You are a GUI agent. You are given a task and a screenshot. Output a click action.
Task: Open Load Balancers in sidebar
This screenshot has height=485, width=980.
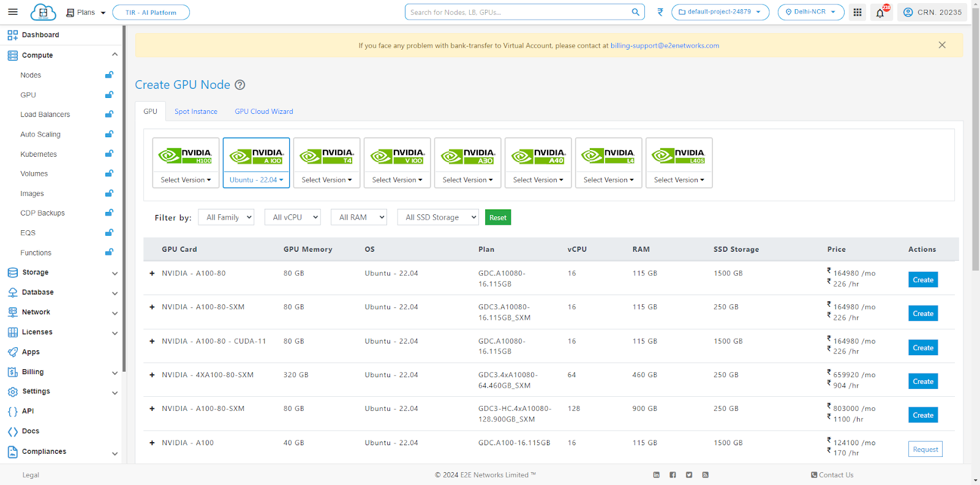(x=45, y=115)
